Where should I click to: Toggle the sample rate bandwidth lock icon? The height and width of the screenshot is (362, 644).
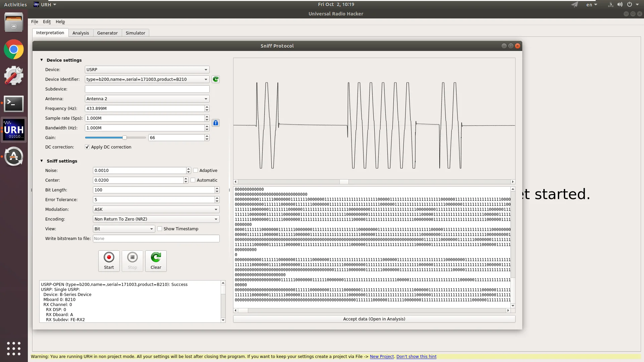(x=216, y=123)
